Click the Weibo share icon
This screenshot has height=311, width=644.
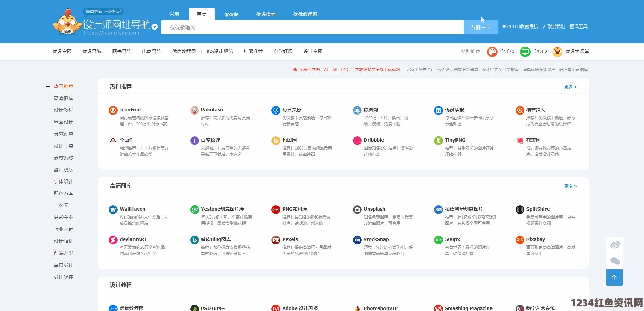(x=615, y=245)
